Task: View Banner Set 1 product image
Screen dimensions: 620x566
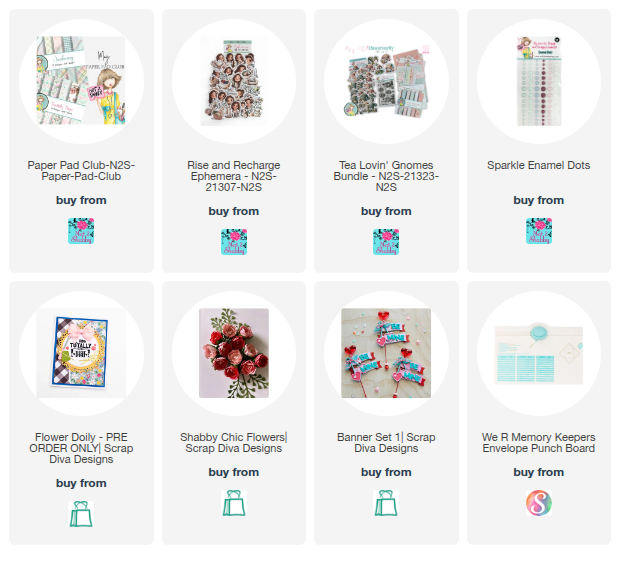Action: [x=386, y=353]
